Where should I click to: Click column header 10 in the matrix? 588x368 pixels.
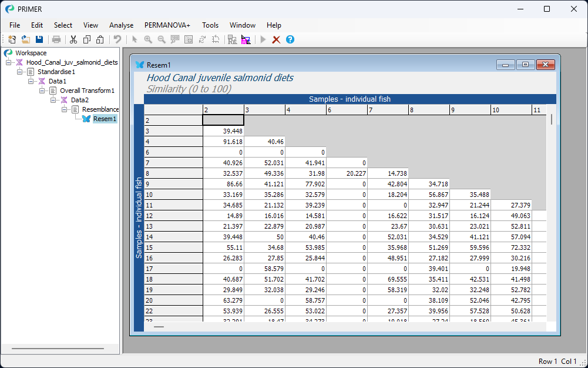click(511, 110)
